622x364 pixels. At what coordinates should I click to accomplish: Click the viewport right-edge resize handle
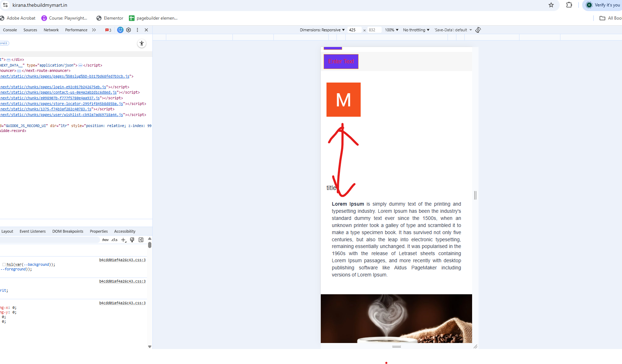click(475, 195)
